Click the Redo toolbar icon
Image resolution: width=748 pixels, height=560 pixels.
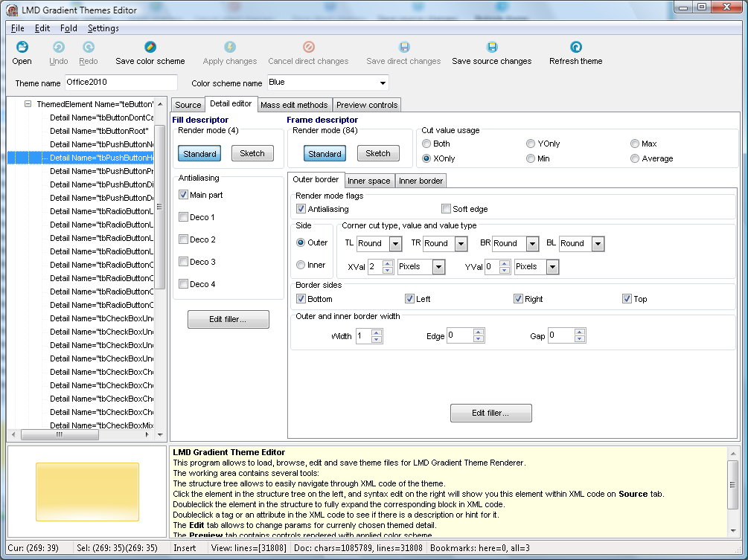(x=88, y=48)
